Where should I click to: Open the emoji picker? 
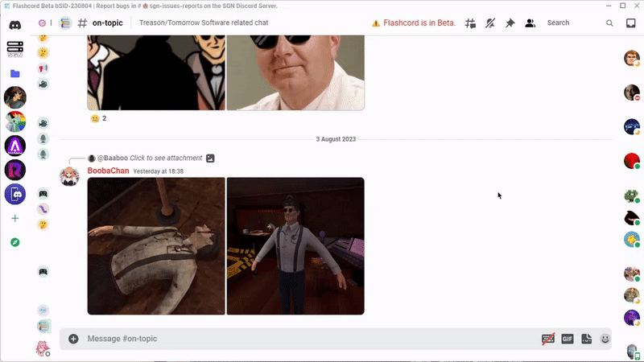coord(605,339)
